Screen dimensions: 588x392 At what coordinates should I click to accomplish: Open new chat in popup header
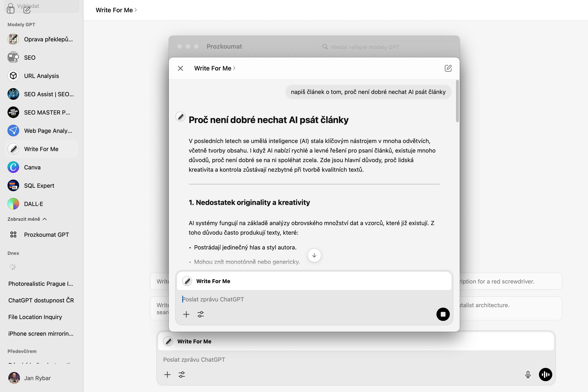[x=448, y=68]
